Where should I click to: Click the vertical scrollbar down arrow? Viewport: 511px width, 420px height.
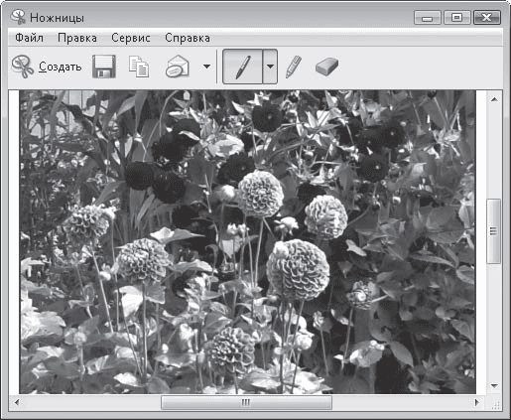click(494, 386)
